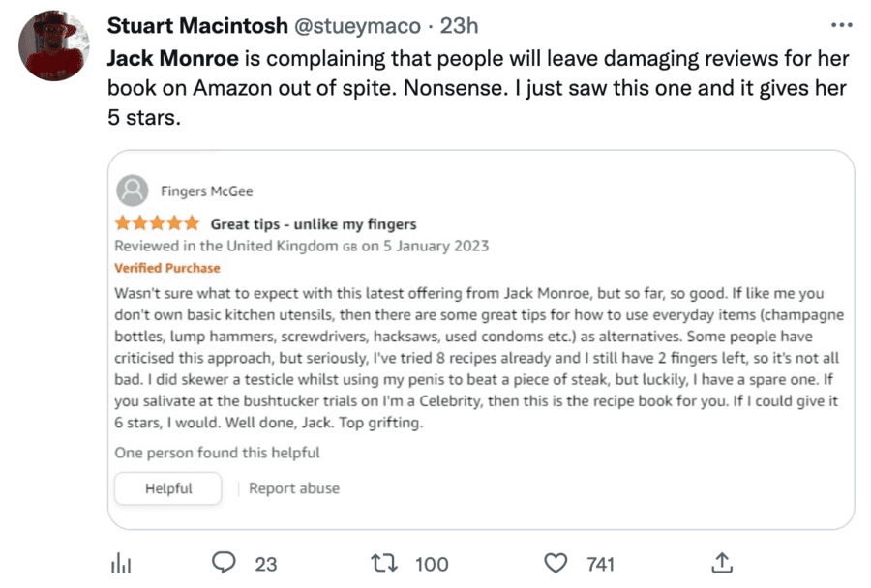Click the retweet arrows icon
Screen dimensions: 871x588
[386, 563]
